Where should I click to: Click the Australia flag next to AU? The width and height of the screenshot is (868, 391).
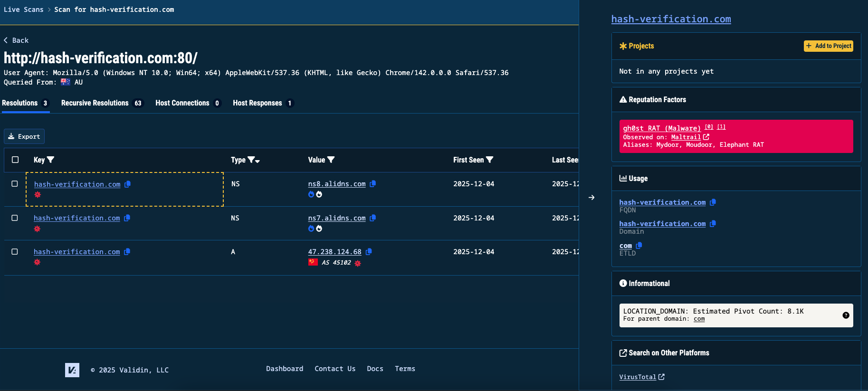tap(66, 82)
